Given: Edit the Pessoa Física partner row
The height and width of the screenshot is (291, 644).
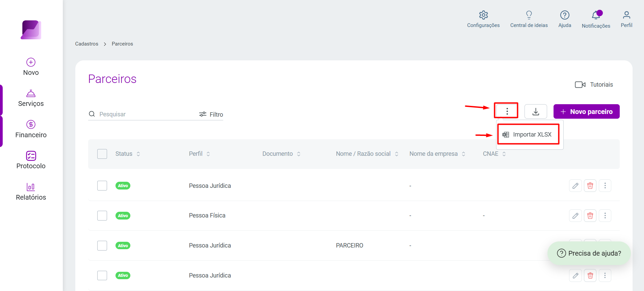Looking at the screenshot, I should tap(575, 215).
